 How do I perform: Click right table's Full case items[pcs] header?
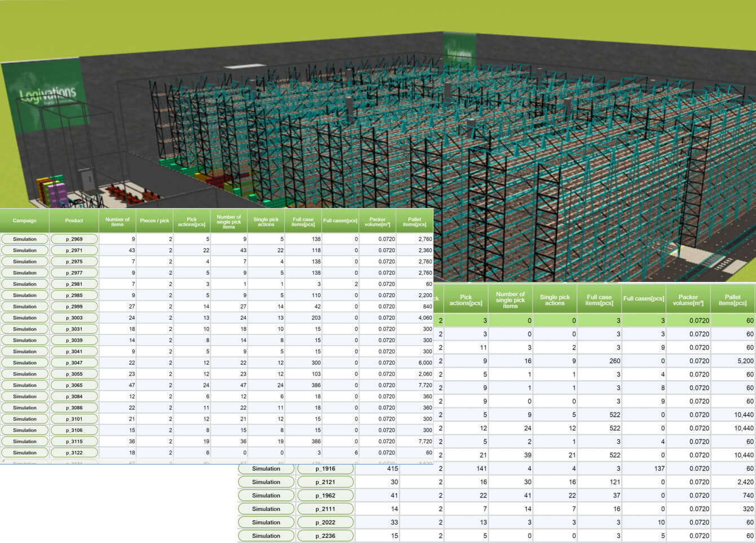click(x=599, y=299)
